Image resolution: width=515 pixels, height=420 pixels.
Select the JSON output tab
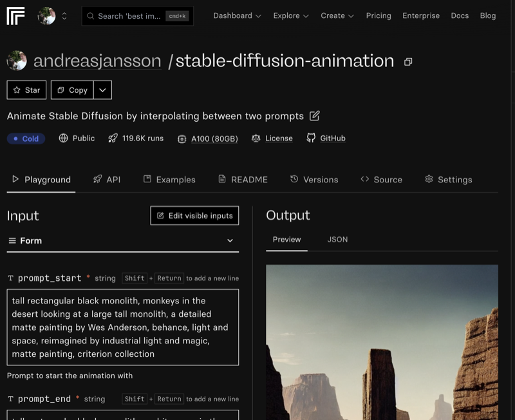coord(337,239)
